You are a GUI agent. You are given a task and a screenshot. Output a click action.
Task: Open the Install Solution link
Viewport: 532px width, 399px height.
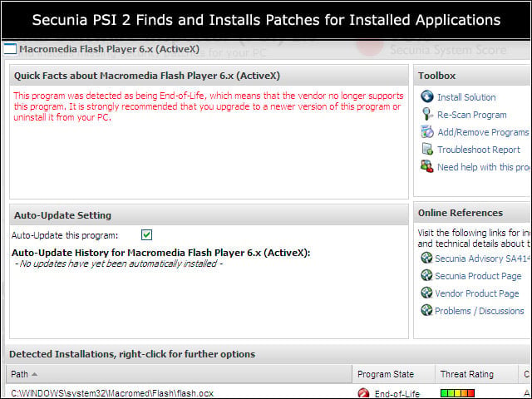point(466,97)
